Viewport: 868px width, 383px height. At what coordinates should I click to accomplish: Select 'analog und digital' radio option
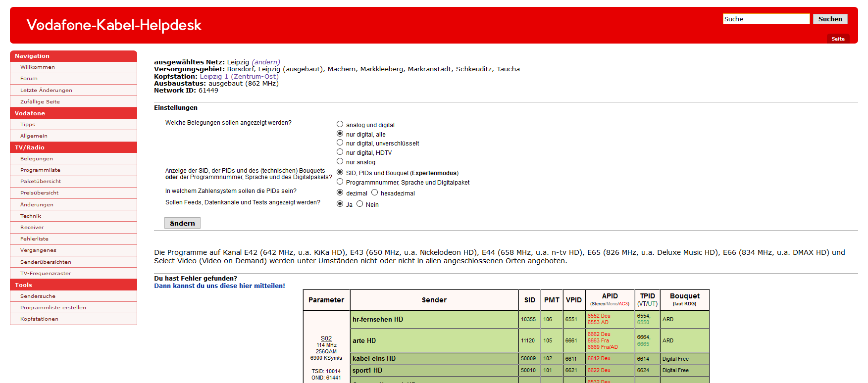[340, 124]
